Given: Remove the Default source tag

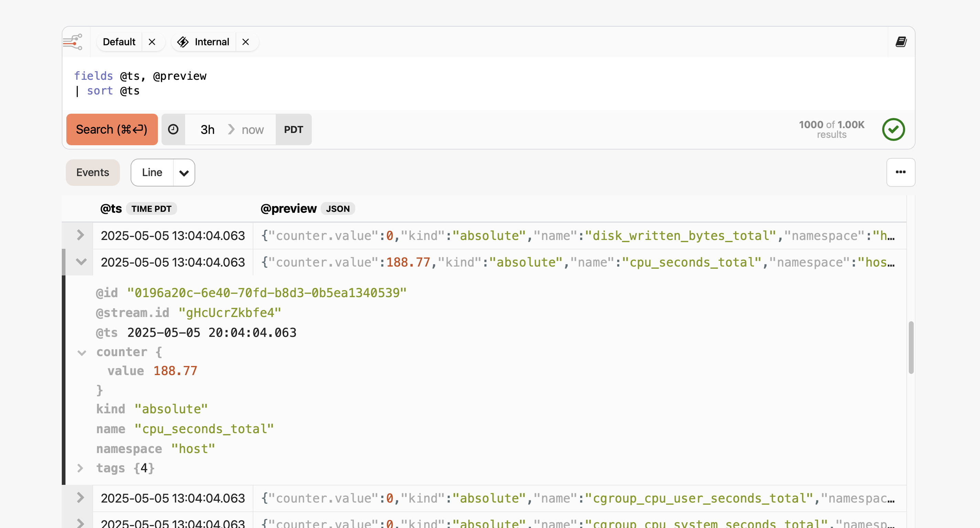Looking at the screenshot, I should [x=152, y=42].
